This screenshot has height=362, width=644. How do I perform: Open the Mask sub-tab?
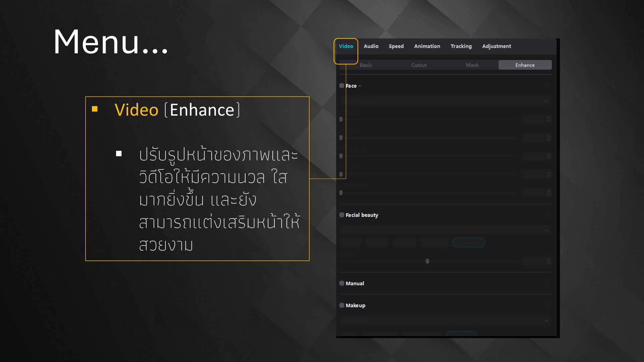pyautogui.click(x=472, y=65)
